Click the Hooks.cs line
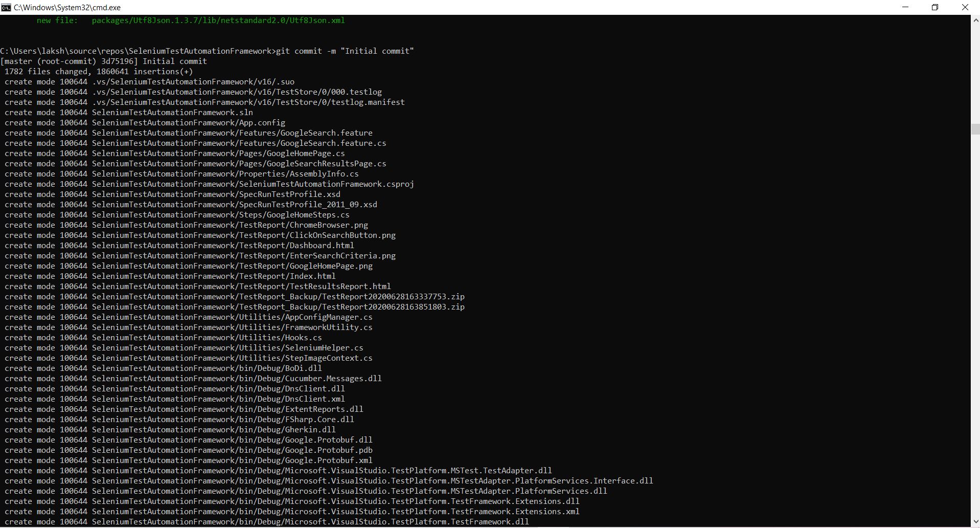Screen dimensions: 980x528 click(164, 338)
